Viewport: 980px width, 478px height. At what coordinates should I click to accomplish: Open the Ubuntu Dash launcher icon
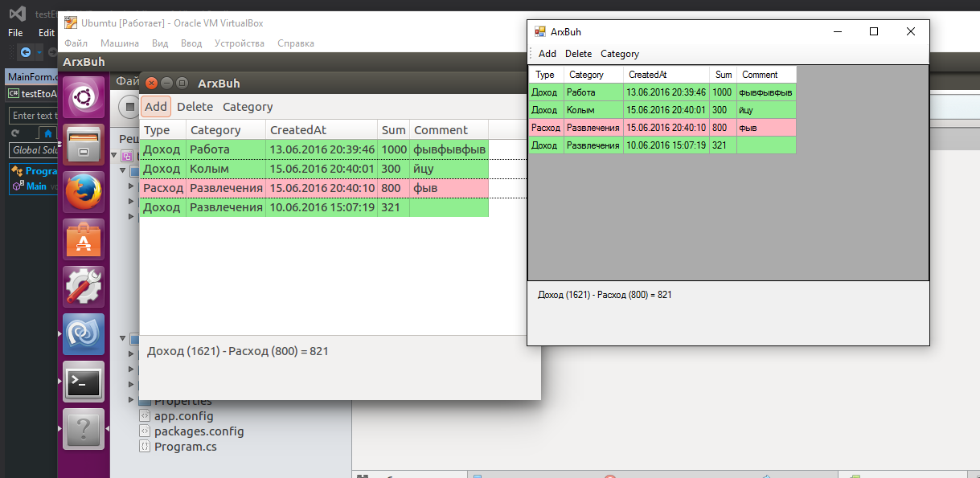point(84,99)
